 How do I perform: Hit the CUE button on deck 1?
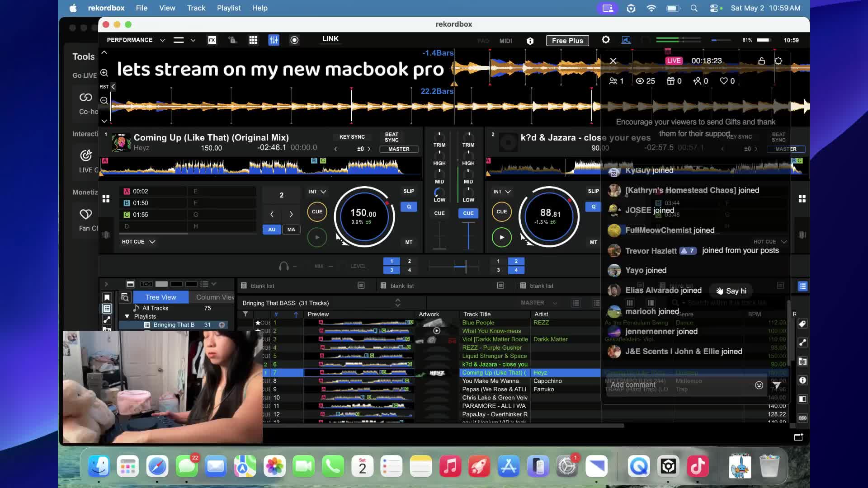317,211
